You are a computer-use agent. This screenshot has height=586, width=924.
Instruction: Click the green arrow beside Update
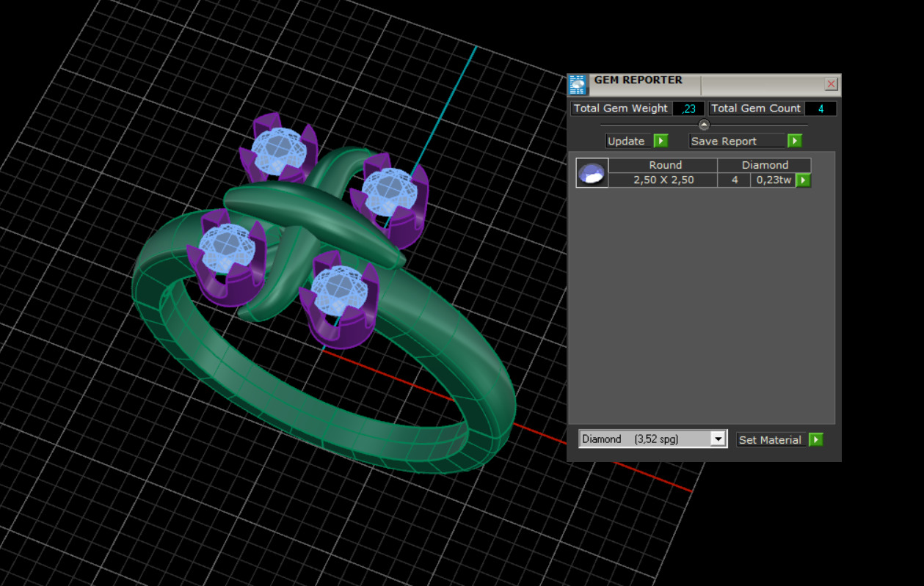[x=661, y=141]
